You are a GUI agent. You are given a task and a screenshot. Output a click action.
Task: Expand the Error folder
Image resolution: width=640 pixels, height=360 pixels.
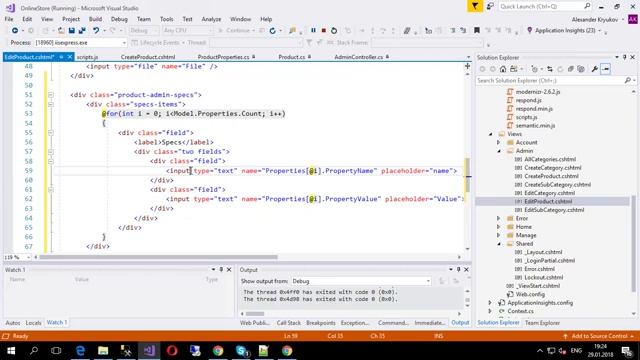498,218
